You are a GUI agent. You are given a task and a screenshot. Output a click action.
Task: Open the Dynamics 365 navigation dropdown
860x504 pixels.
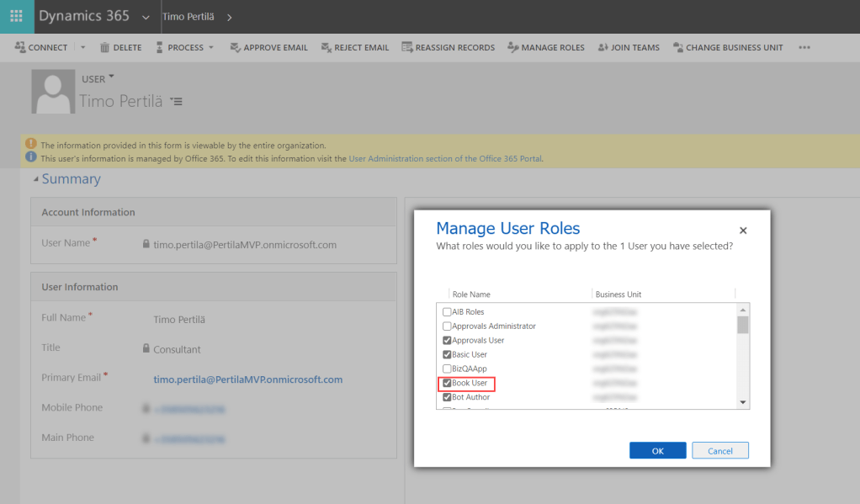pos(146,17)
